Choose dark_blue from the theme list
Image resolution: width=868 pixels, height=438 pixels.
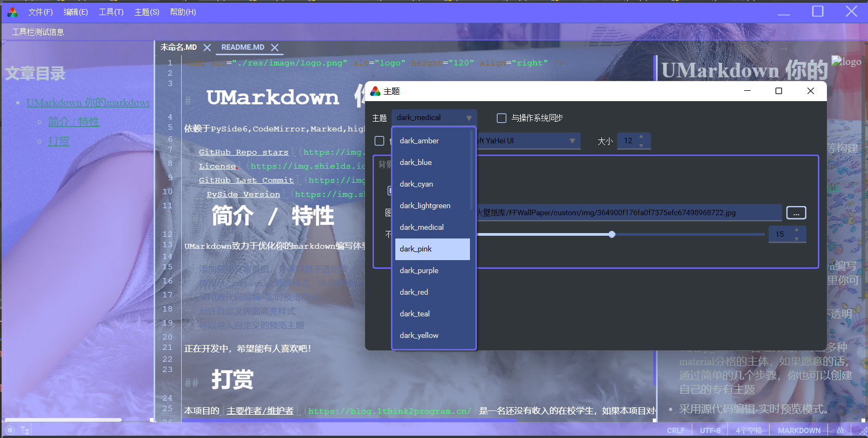coord(433,162)
